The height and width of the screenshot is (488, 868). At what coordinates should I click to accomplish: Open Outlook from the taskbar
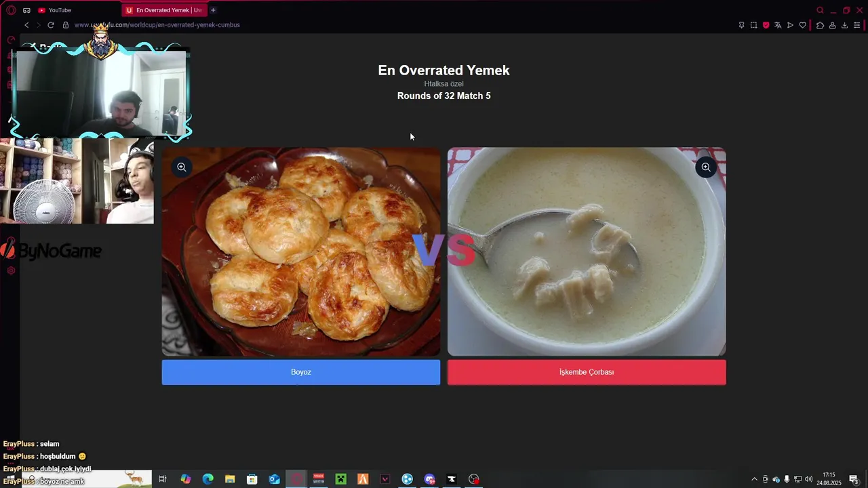point(275,479)
